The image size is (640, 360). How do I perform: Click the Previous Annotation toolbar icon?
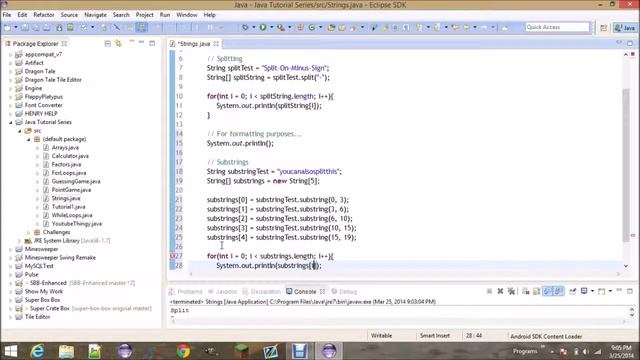[437, 27]
